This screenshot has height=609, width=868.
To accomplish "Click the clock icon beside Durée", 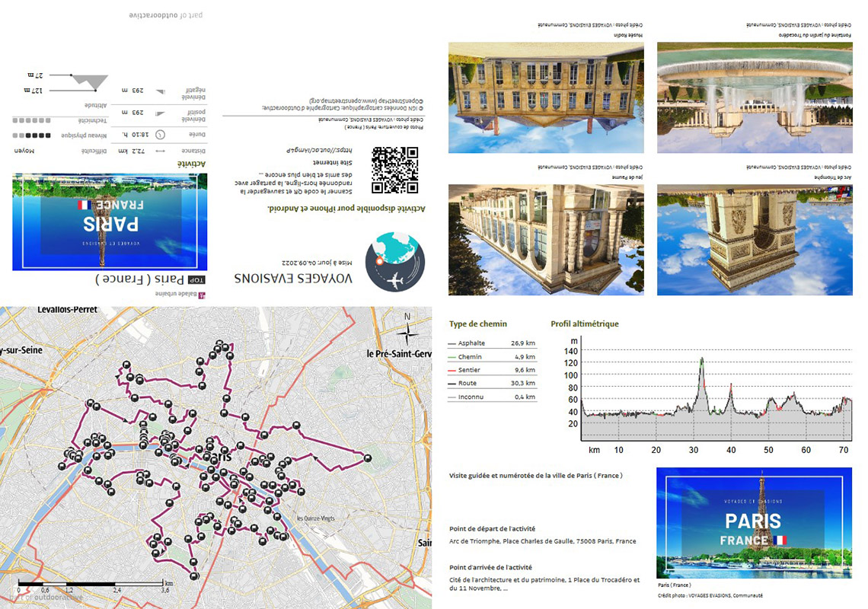I will point(160,135).
